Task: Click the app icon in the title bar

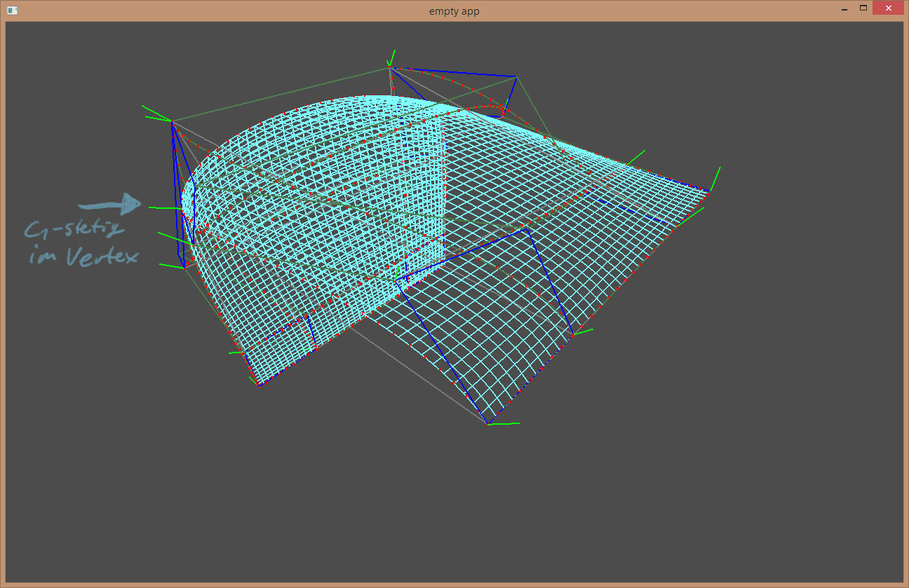Action: [12, 11]
